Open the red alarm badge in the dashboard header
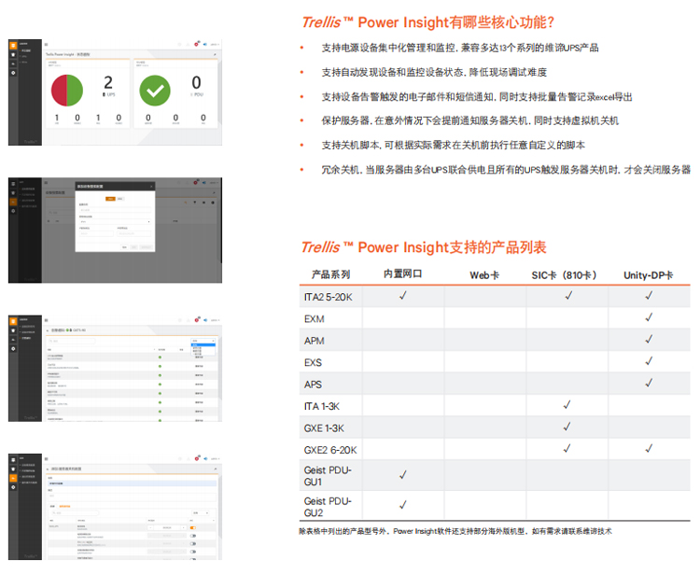700x588 pixels. [x=197, y=43]
